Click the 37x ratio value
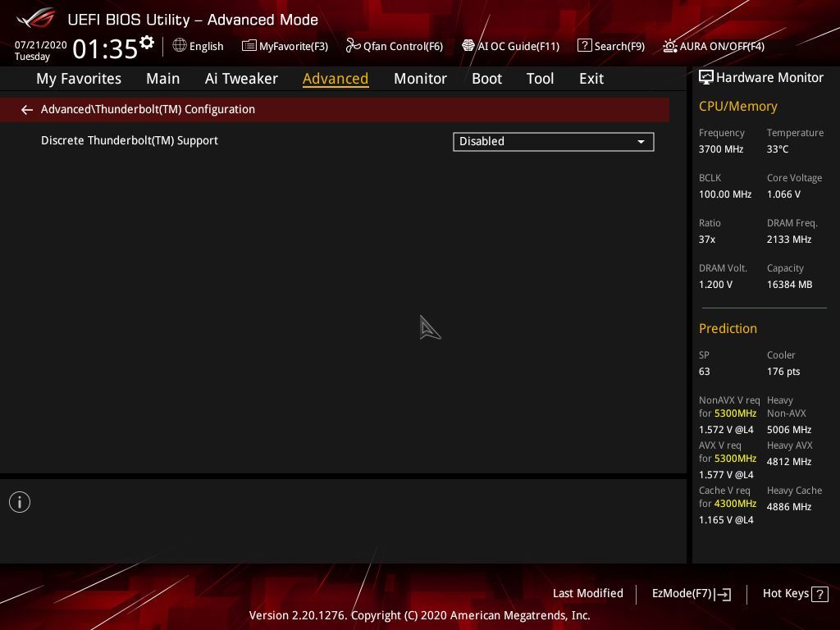 pyautogui.click(x=706, y=240)
